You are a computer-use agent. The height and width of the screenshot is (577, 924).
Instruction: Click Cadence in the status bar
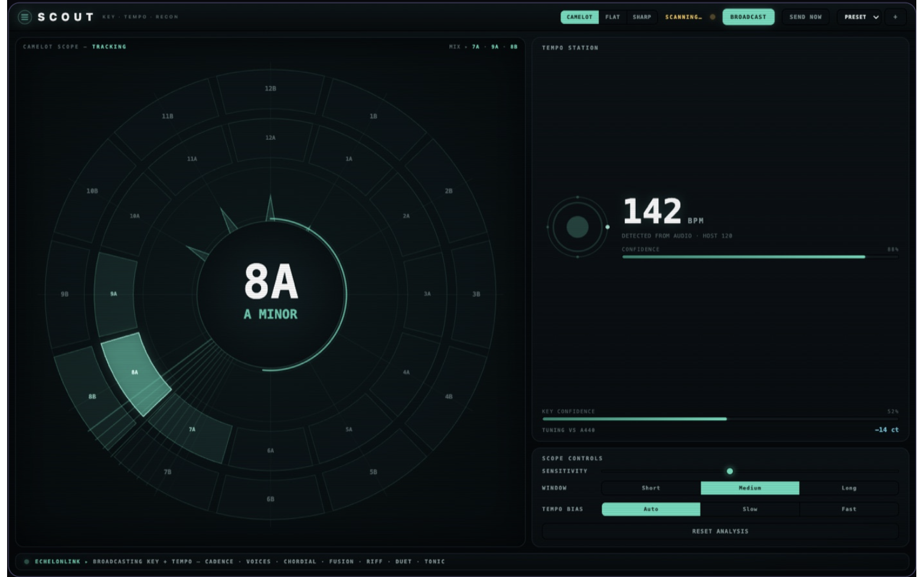pyautogui.click(x=219, y=562)
